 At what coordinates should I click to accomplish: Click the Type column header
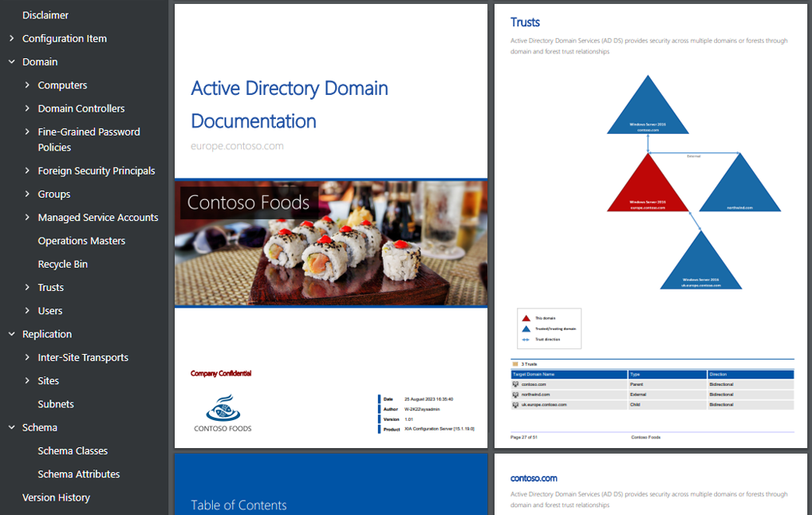tap(668, 374)
